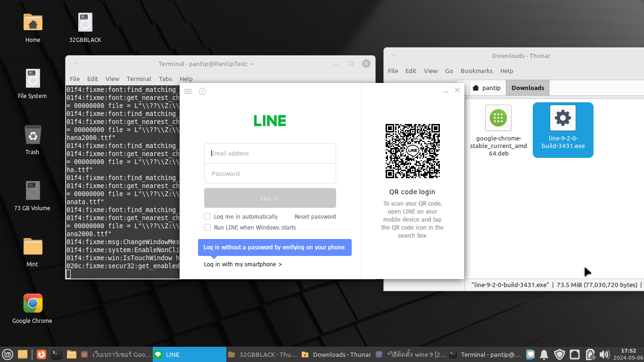Open the View menu in Terminal

[112, 79]
